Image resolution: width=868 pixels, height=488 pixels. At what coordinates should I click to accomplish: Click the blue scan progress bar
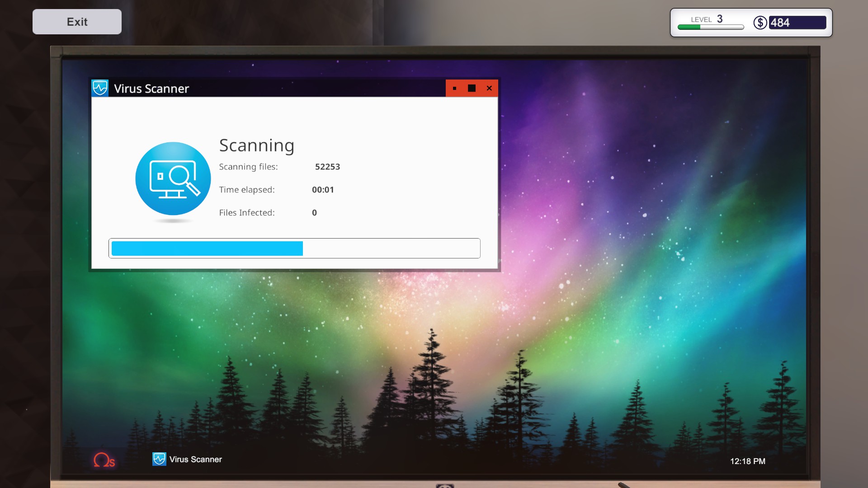(x=294, y=248)
